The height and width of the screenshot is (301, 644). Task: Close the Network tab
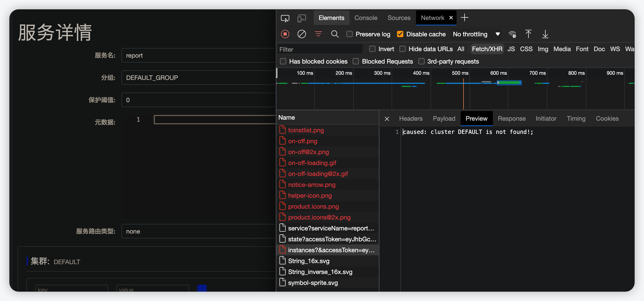pos(451,18)
